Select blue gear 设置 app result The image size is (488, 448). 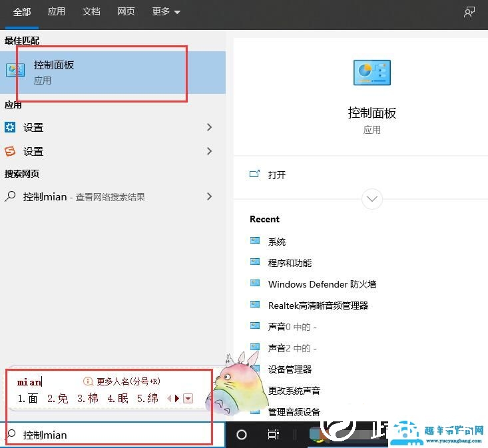click(x=113, y=127)
